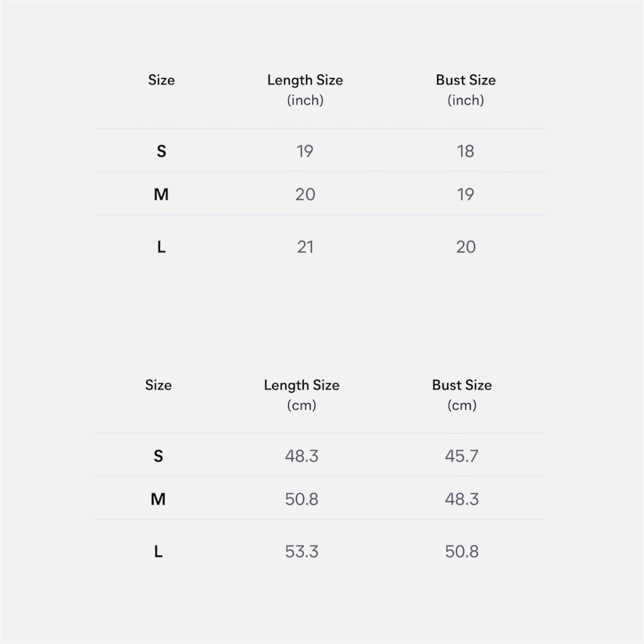Select the S row label in cm table
Viewport: 644px width, 644px height.
click(158, 456)
